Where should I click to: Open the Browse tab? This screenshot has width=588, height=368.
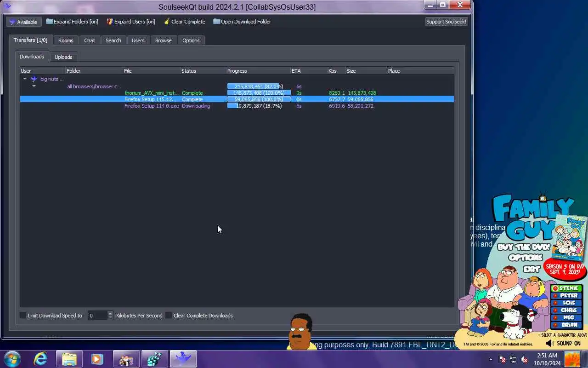click(163, 40)
